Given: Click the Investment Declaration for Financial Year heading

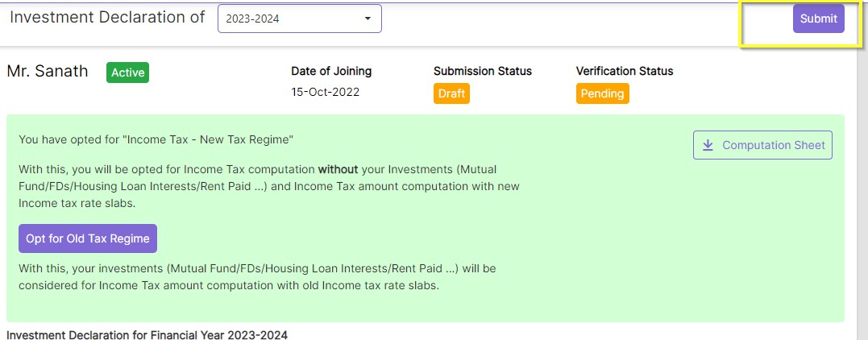Looking at the screenshot, I should [x=147, y=334].
